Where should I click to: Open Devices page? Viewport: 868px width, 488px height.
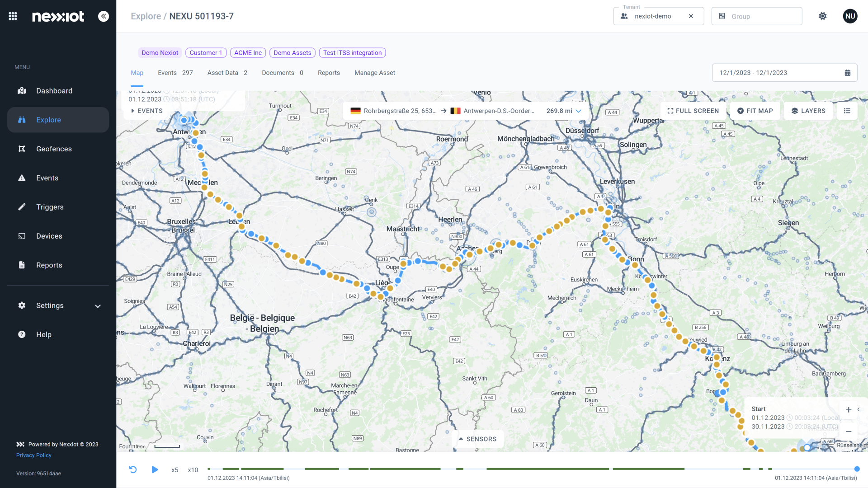(x=58, y=236)
